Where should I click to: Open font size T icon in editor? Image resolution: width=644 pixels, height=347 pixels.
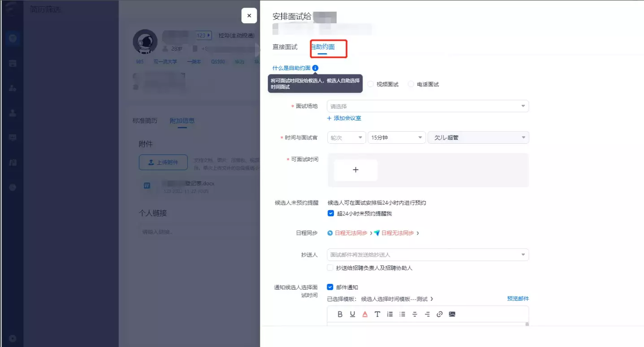[x=377, y=314]
